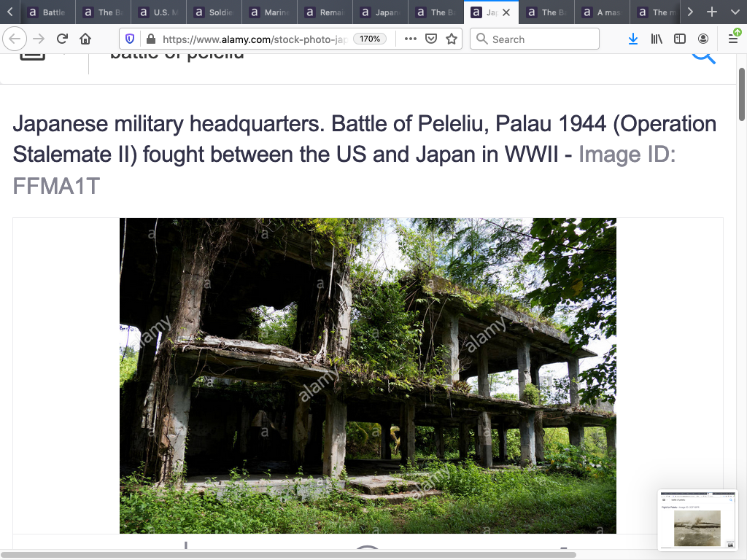Run the Alamy search with the magnifier icon
The height and width of the screenshot is (560, 747).
tap(703, 55)
